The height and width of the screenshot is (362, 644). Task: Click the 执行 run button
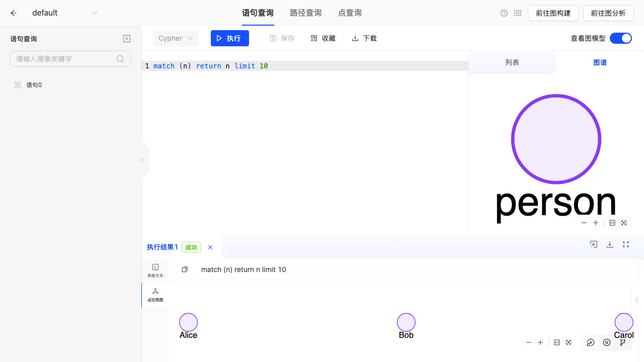pos(229,38)
